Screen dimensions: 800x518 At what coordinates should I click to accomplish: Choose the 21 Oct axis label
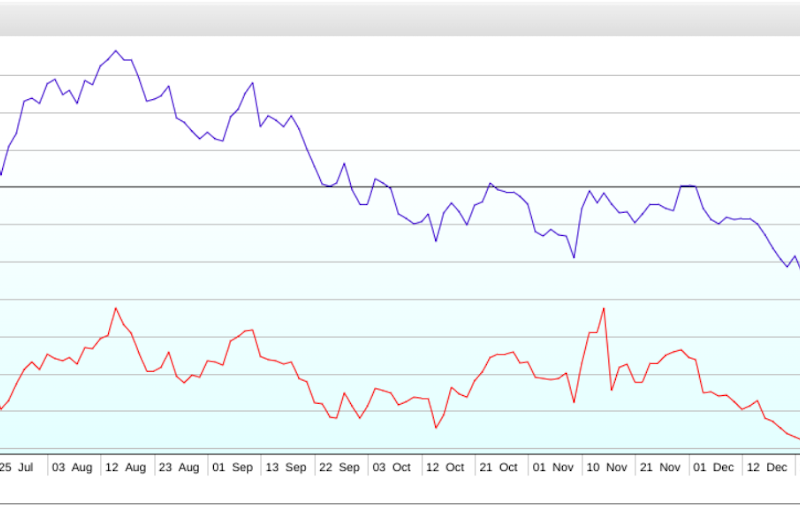497,467
